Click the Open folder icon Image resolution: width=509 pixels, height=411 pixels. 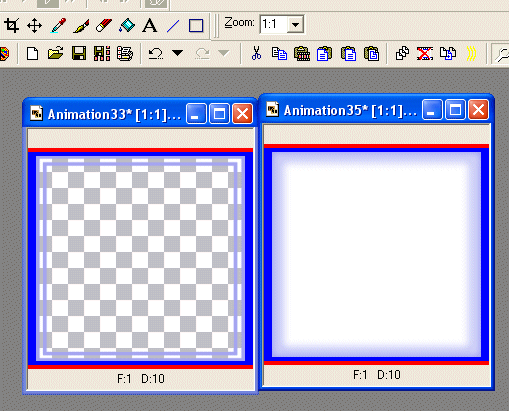coord(55,53)
